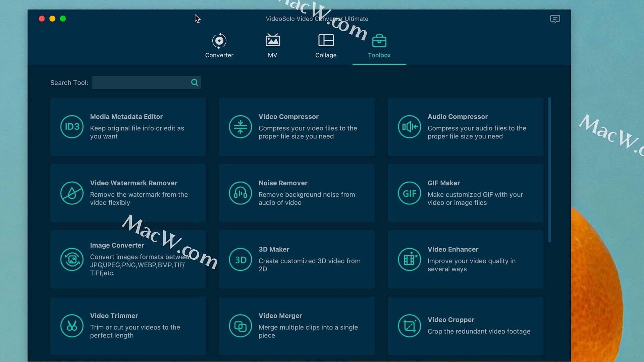Click 'Make customized GIF' description
Image resolution: width=644 pixels, height=362 pixels.
coord(475,199)
